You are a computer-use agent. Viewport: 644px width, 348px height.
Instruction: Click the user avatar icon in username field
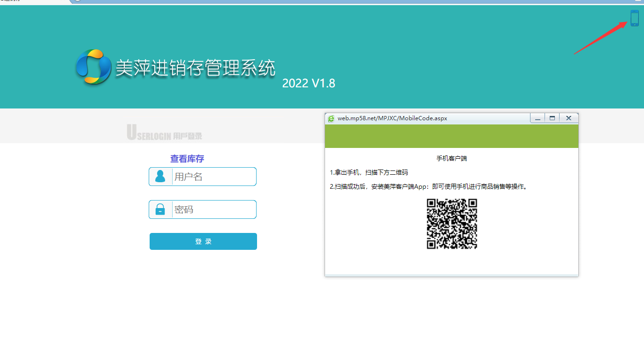[160, 177]
